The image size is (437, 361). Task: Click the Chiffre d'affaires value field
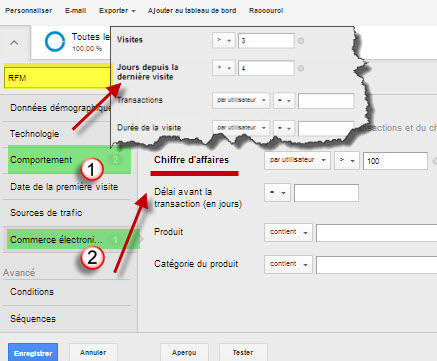[x=395, y=161]
